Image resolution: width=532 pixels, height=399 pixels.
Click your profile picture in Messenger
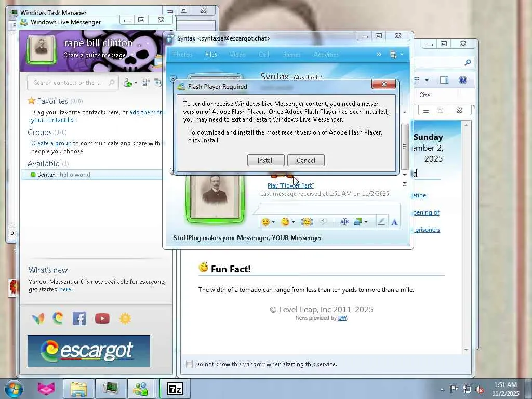42,50
